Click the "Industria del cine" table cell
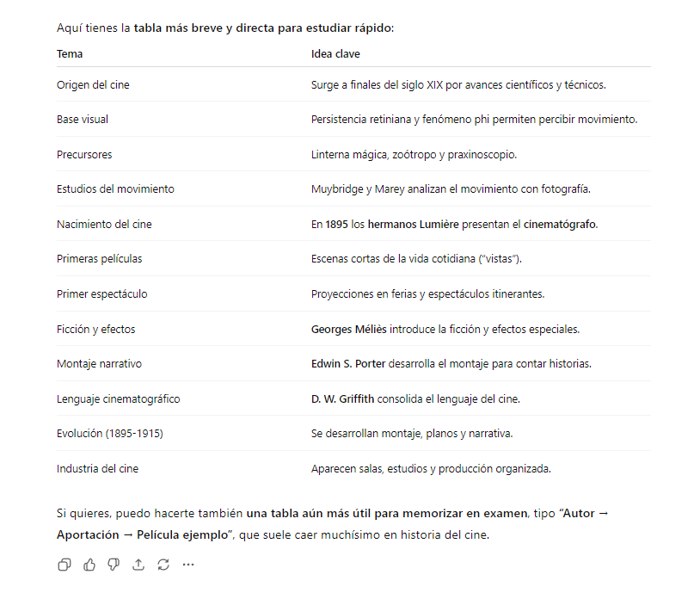Screen dimensions: 700x599 [97, 469]
